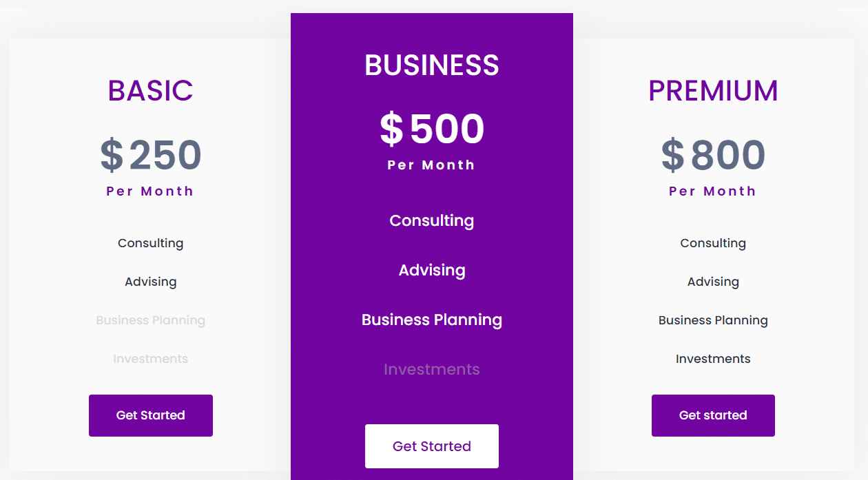Image resolution: width=868 pixels, height=480 pixels.
Task: Click Investments under the Basic plan
Action: [x=150, y=359]
